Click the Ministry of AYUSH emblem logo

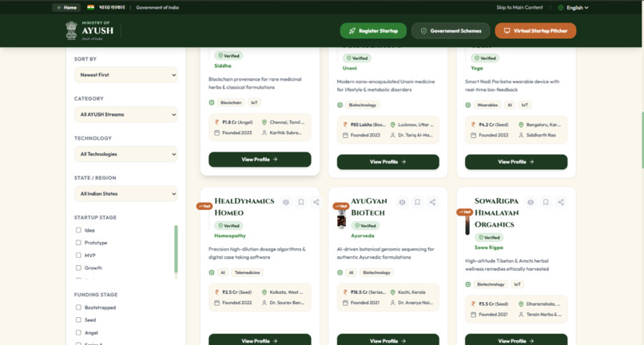(71, 30)
